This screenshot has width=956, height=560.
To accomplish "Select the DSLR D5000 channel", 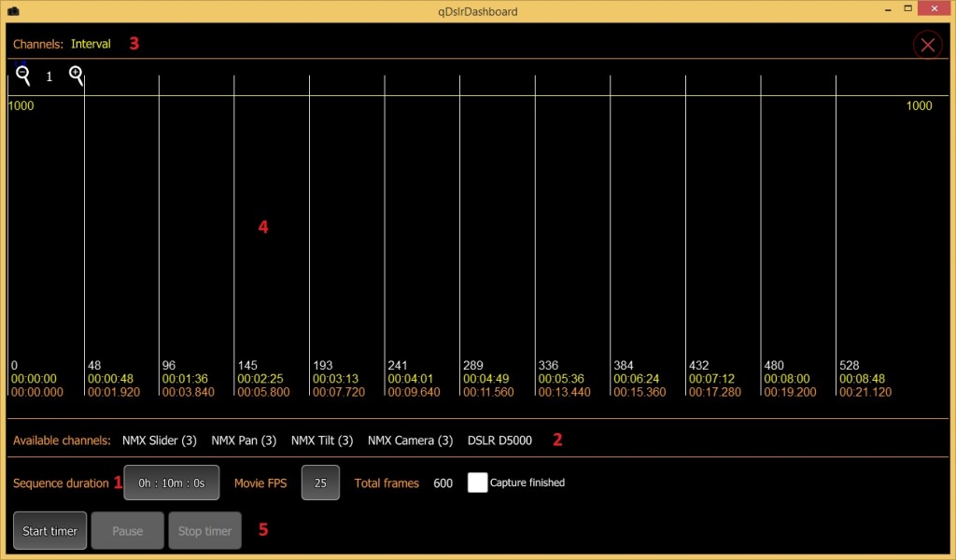I will pyautogui.click(x=500, y=440).
